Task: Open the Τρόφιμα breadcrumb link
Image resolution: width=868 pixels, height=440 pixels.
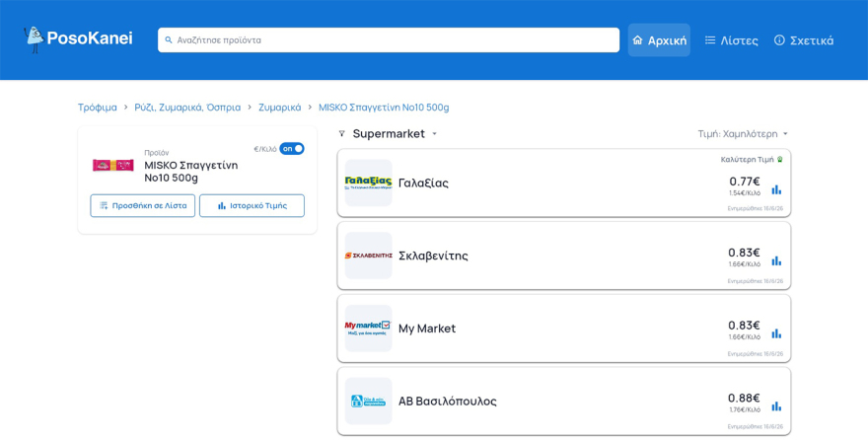Action: pos(98,108)
